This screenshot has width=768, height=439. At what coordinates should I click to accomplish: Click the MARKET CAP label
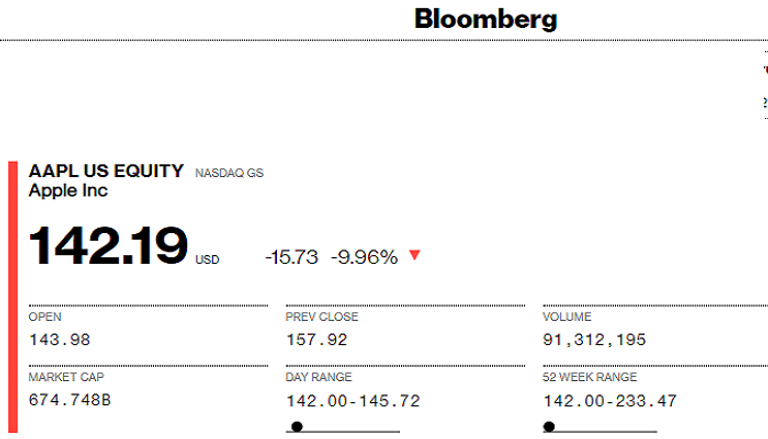66,378
